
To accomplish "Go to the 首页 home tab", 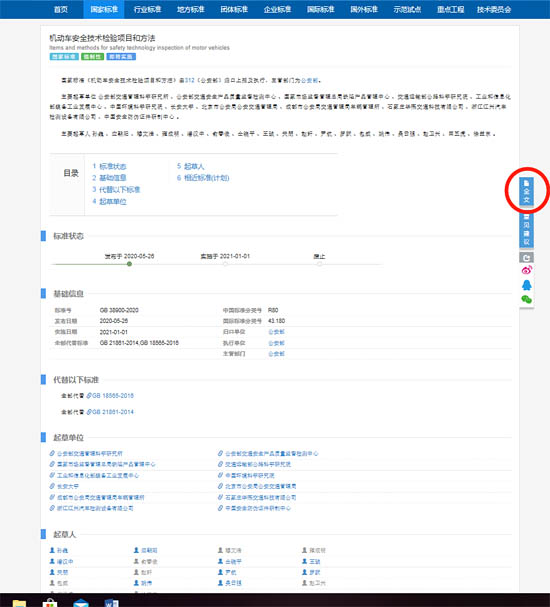I will coord(61,9).
